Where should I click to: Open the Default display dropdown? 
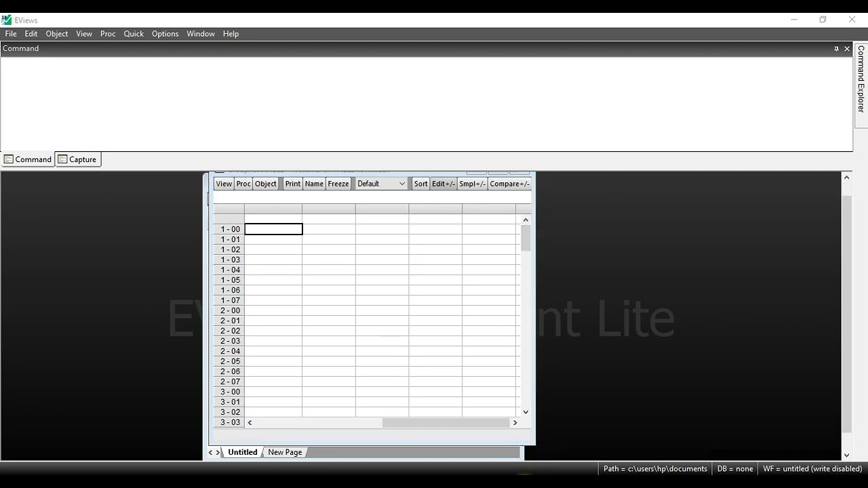(x=381, y=184)
